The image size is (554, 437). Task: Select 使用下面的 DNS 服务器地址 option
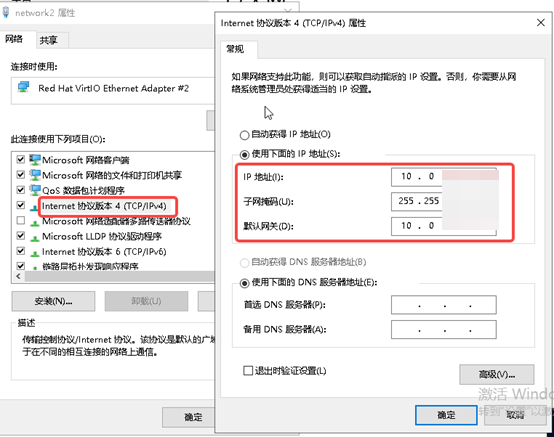pos(244,283)
